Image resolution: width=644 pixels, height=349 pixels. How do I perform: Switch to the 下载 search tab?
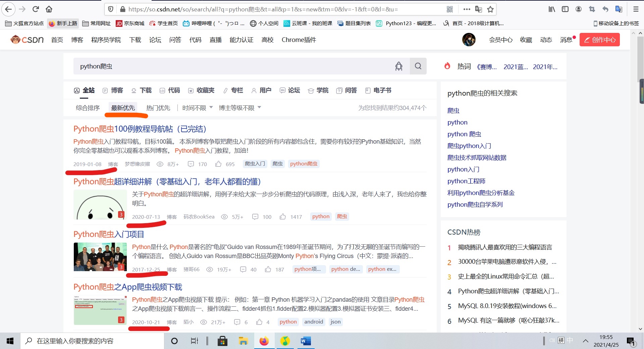(x=141, y=90)
